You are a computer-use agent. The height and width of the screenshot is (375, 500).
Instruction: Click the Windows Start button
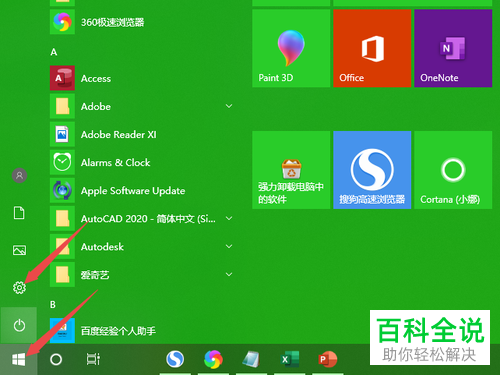coord(19,359)
